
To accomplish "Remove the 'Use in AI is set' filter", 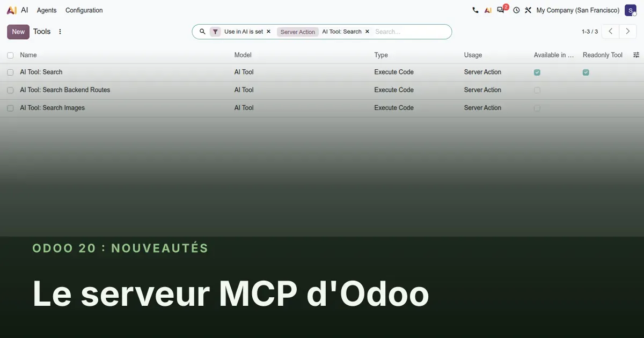I will click(268, 32).
